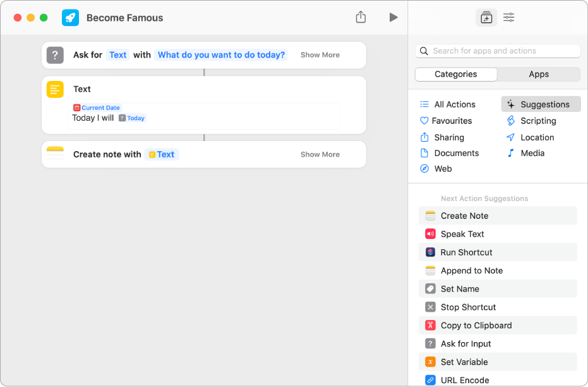
Task: Switch to the Shortcut Details panel
Action: point(508,17)
